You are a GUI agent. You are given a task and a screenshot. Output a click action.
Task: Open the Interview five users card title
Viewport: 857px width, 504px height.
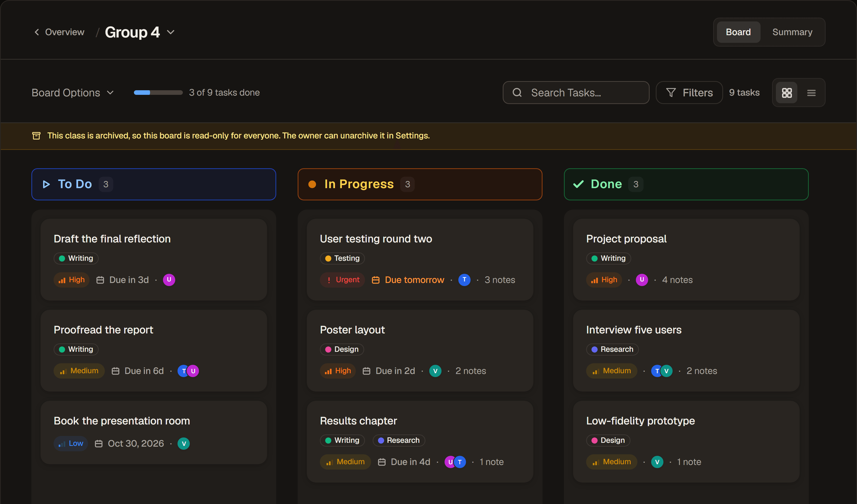pos(634,330)
